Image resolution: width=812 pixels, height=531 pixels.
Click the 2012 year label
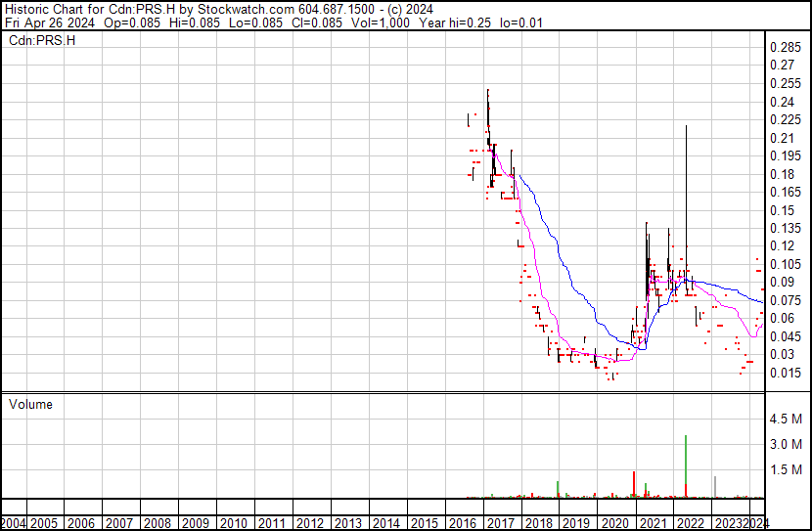click(310, 523)
